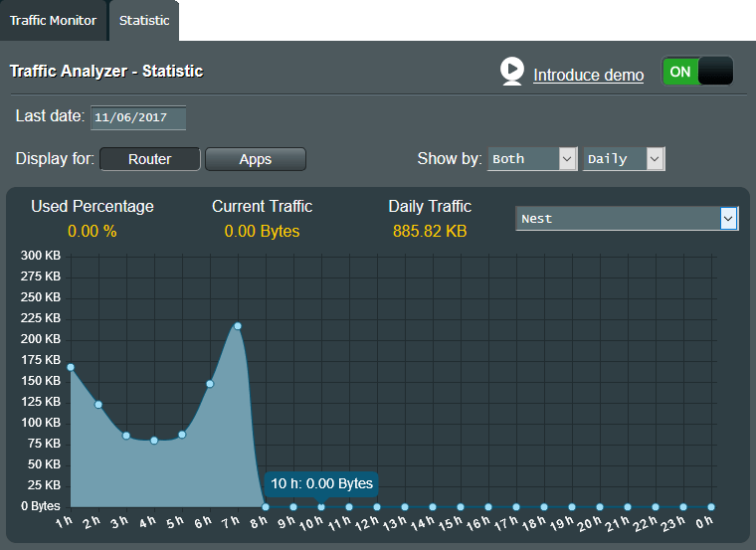The image size is (756, 550).
Task: Click the 13h data point at zero
Action: click(405, 507)
